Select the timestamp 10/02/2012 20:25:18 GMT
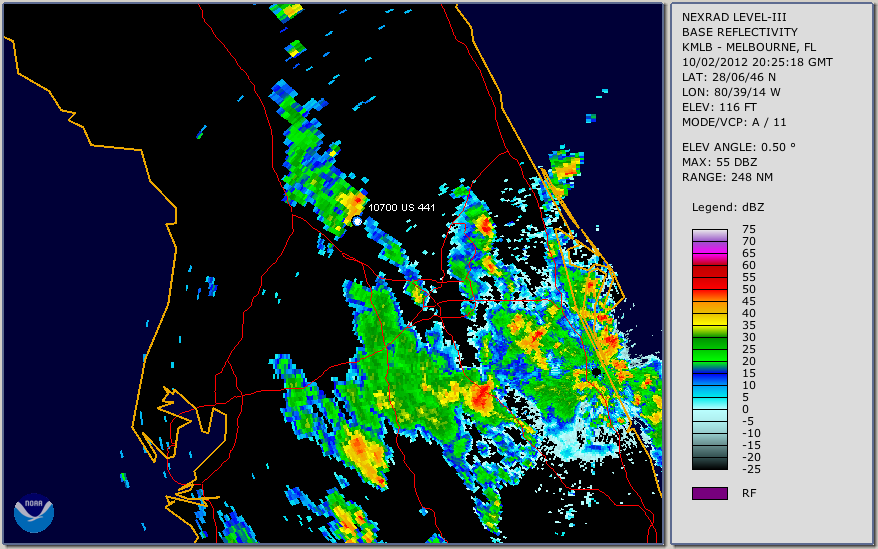The image size is (878, 549). [x=757, y=62]
